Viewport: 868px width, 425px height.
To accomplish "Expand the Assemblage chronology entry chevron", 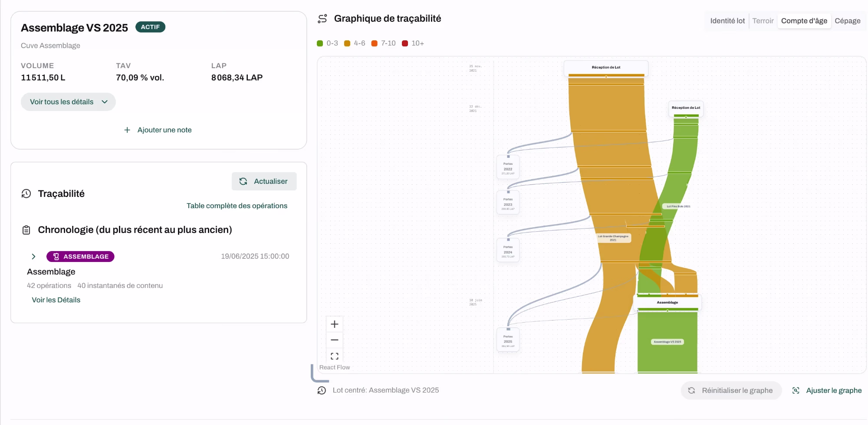I will pos(33,257).
